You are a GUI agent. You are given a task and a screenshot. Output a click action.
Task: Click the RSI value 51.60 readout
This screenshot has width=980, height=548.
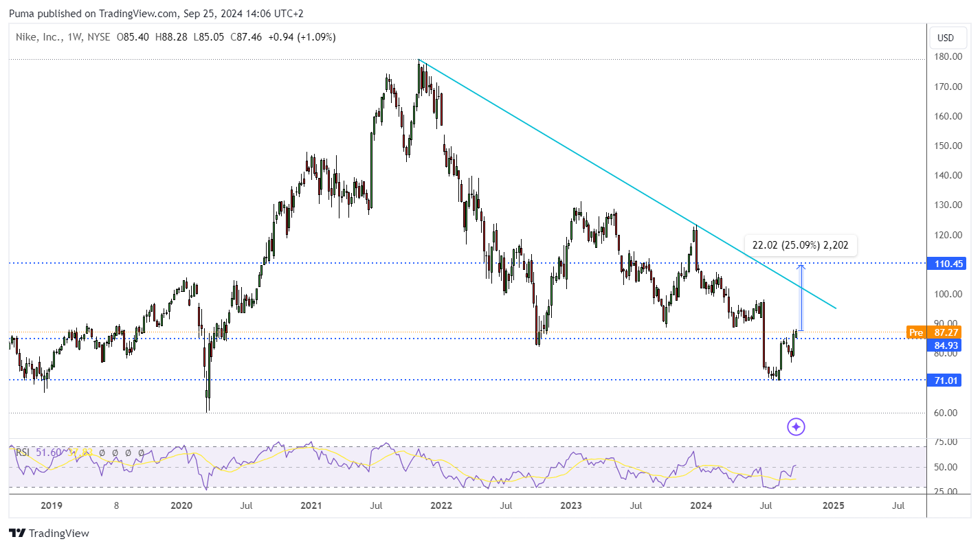coord(45,453)
